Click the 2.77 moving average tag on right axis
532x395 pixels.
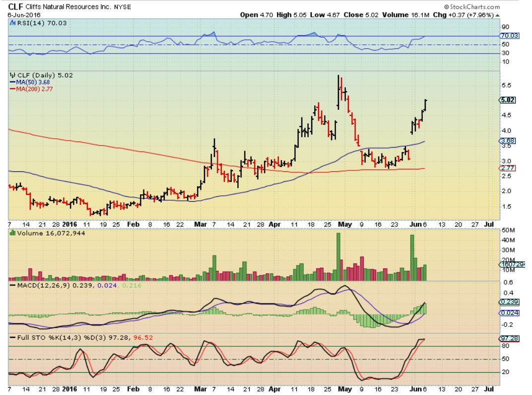[x=508, y=168]
